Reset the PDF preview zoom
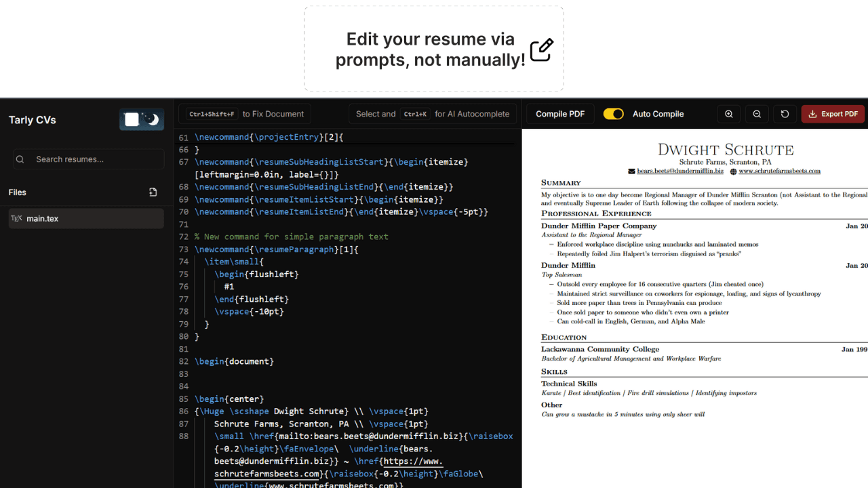This screenshot has width=868, height=488. click(x=785, y=114)
